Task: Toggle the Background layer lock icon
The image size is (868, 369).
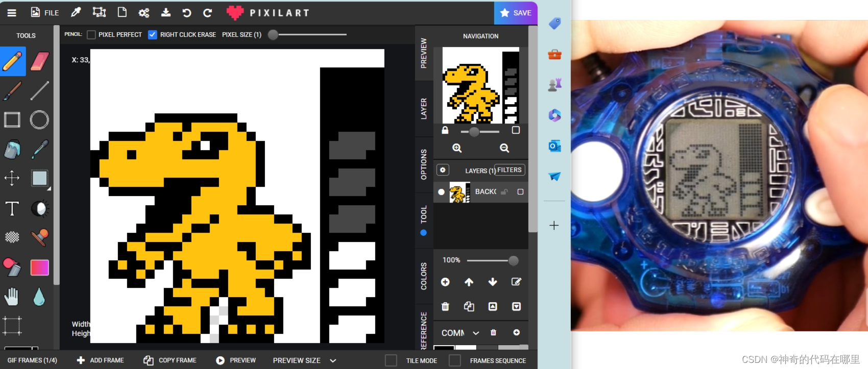Action: [x=504, y=192]
